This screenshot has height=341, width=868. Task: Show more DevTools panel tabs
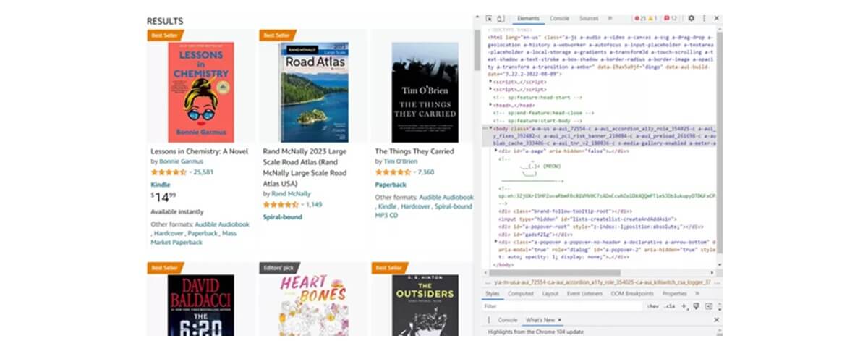(610, 18)
